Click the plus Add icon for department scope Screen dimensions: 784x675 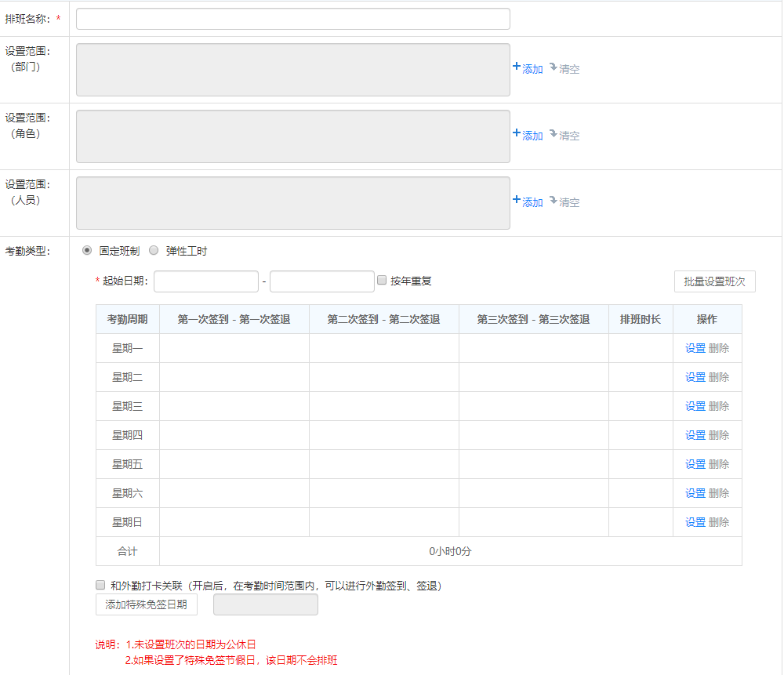(x=517, y=67)
